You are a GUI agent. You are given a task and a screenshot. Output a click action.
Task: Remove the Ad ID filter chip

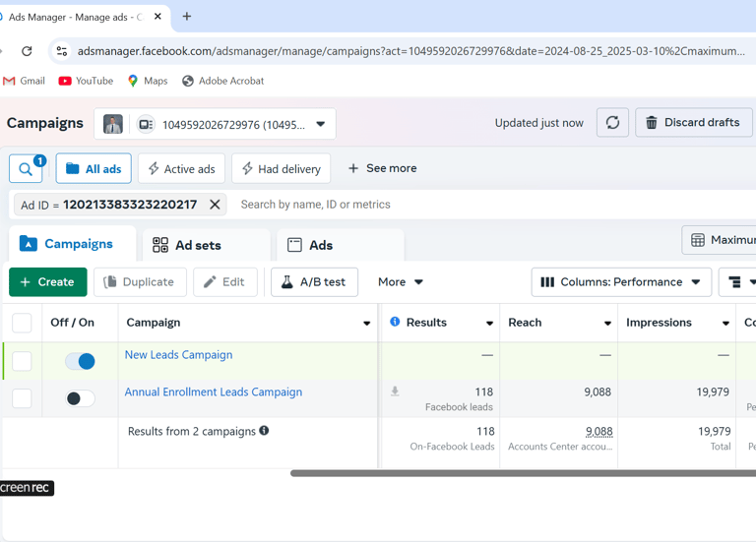[215, 205]
